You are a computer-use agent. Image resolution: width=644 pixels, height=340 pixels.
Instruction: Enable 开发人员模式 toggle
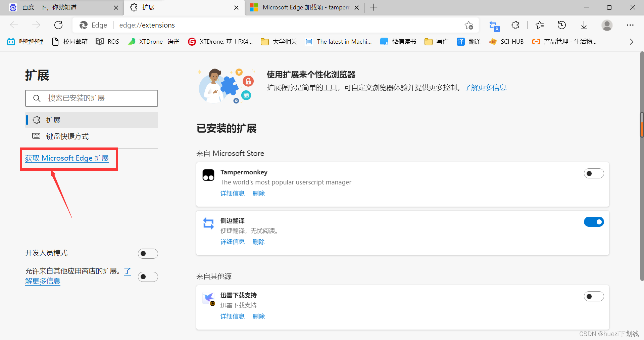pyautogui.click(x=148, y=253)
